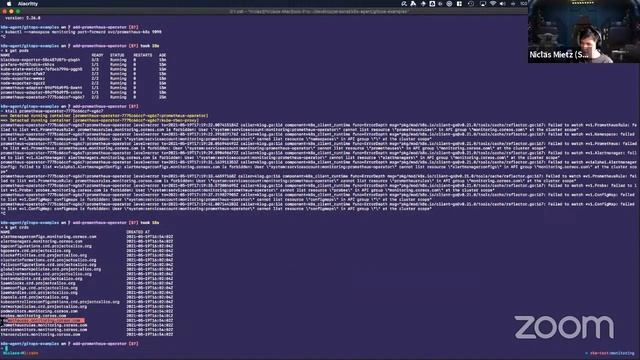
Task: Select bgpconfigurations.crd.projectcalico.org CRD row
Action: pos(87,246)
